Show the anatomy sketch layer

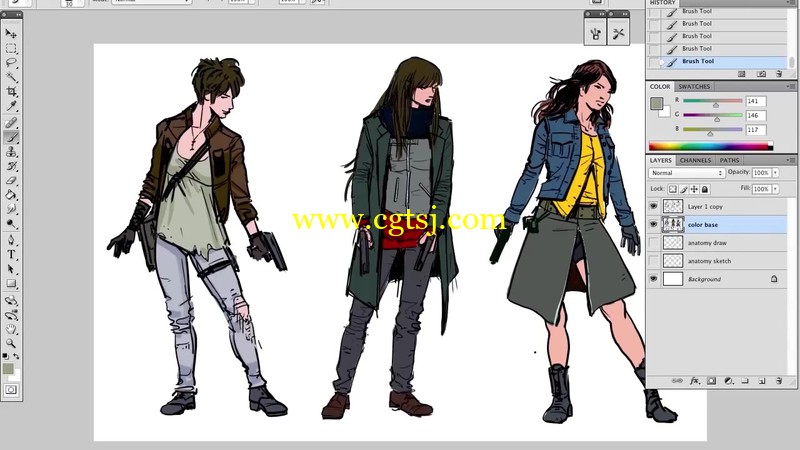[x=654, y=261]
